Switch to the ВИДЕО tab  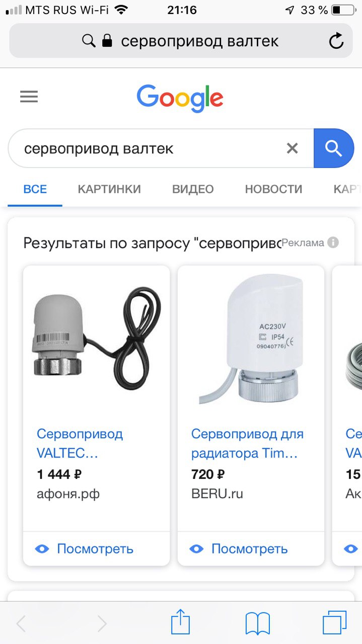[193, 189]
